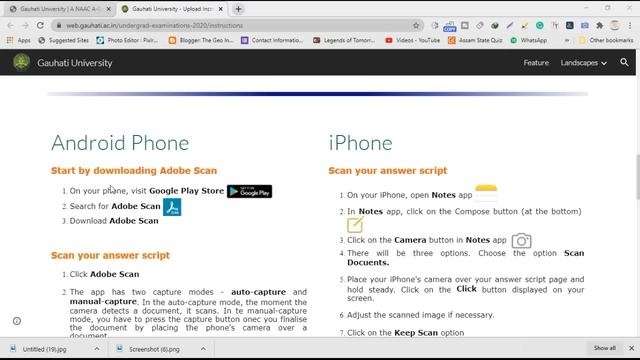Image resolution: width=640 pixels, height=360 pixels.
Task: Click the blue camera extension icon
Action: tap(584, 25)
